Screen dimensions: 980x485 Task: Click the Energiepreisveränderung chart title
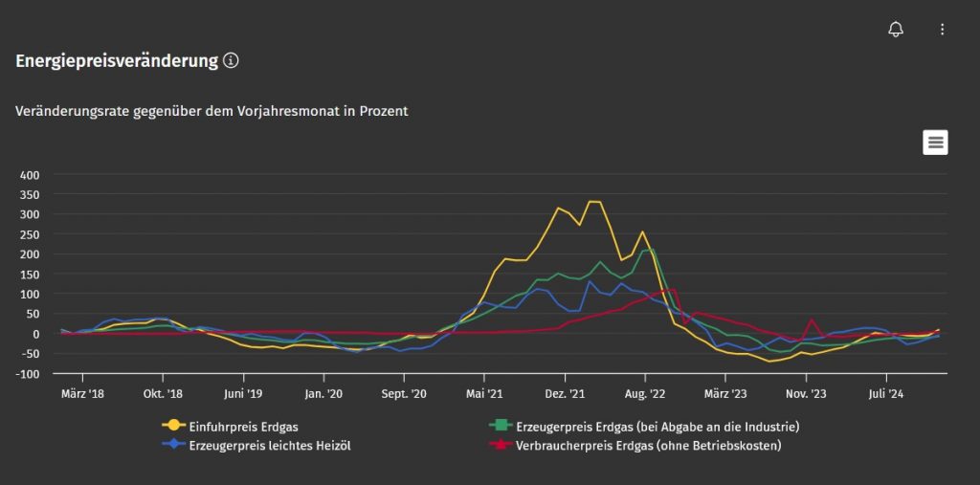pos(117,61)
